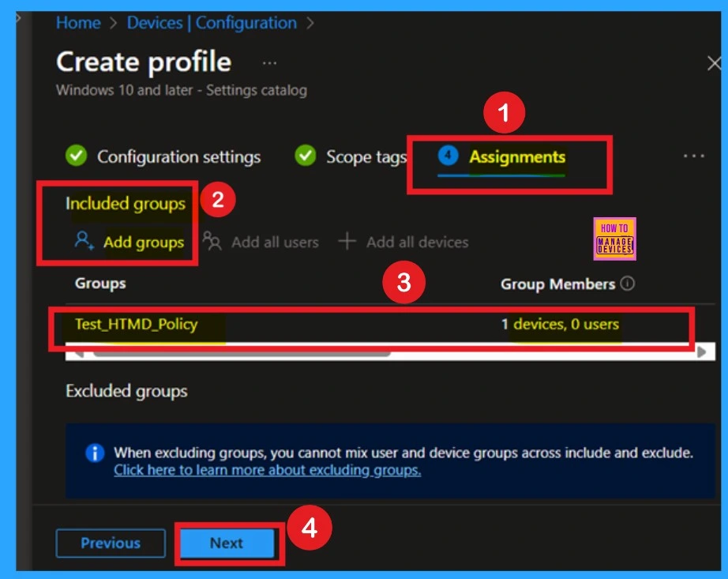
Task: Click the Groups column header
Action: coord(100,284)
